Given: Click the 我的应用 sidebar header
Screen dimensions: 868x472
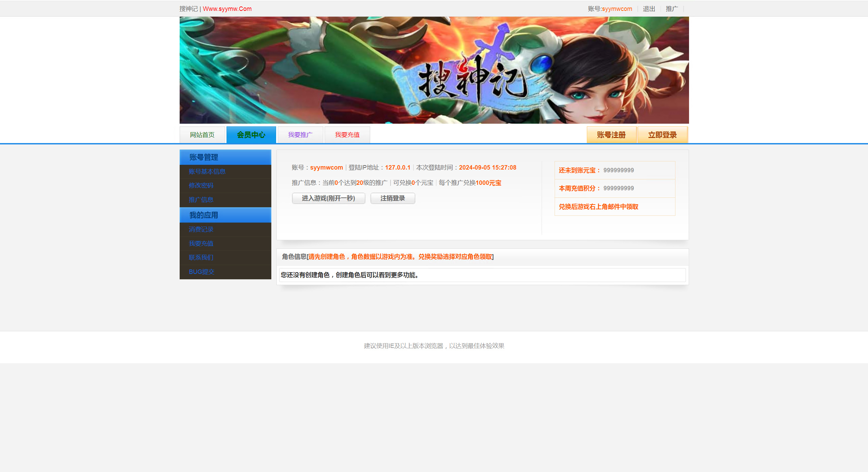Looking at the screenshot, I should coord(225,215).
